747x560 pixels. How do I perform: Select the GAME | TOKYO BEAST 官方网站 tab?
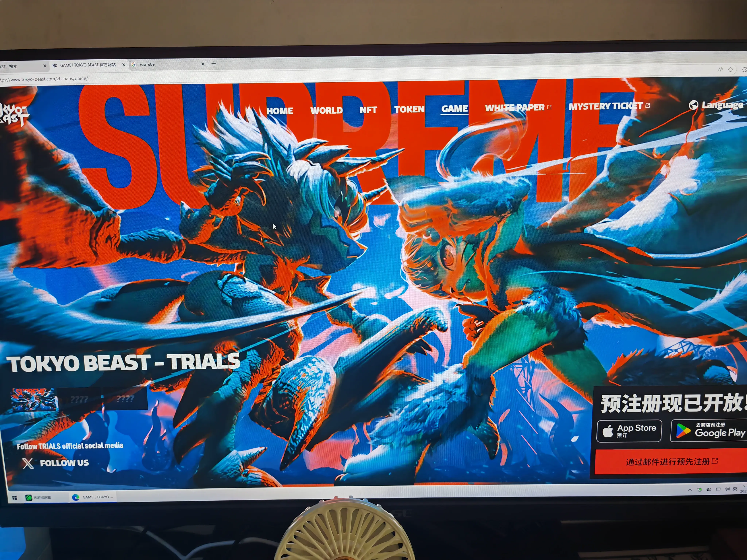coord(89,65)
